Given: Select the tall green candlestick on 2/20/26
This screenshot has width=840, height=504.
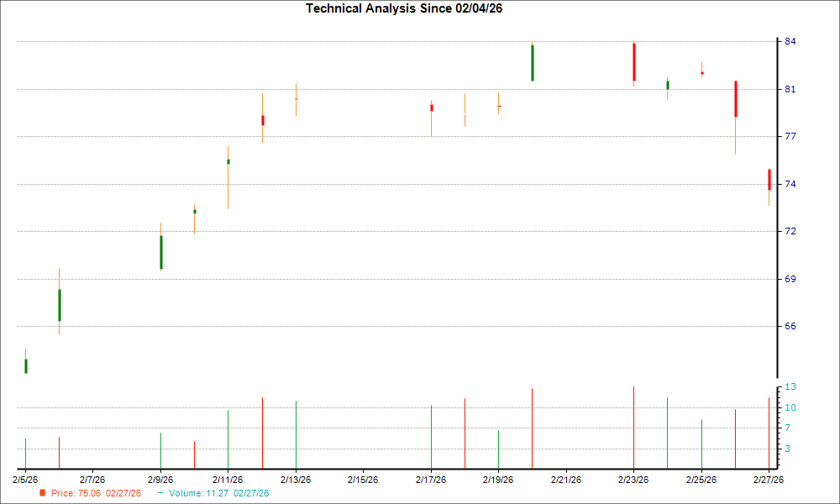Looking at the screenshot, I should [533, 63].
